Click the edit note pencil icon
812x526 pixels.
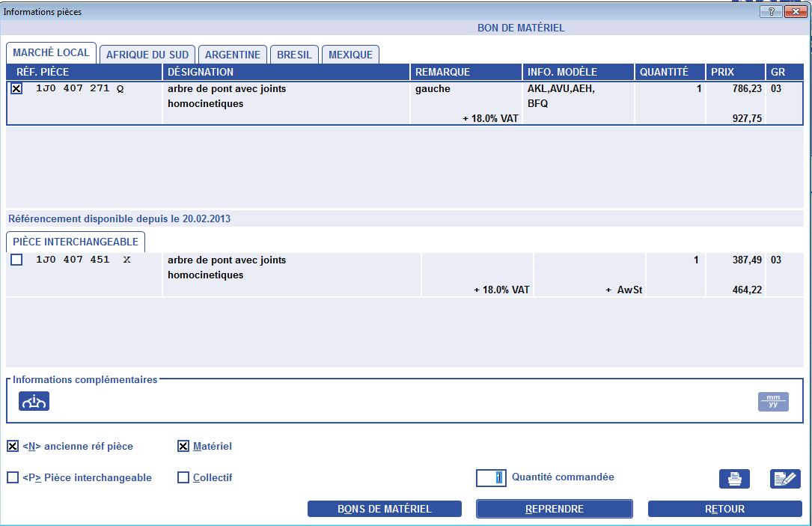785,479
